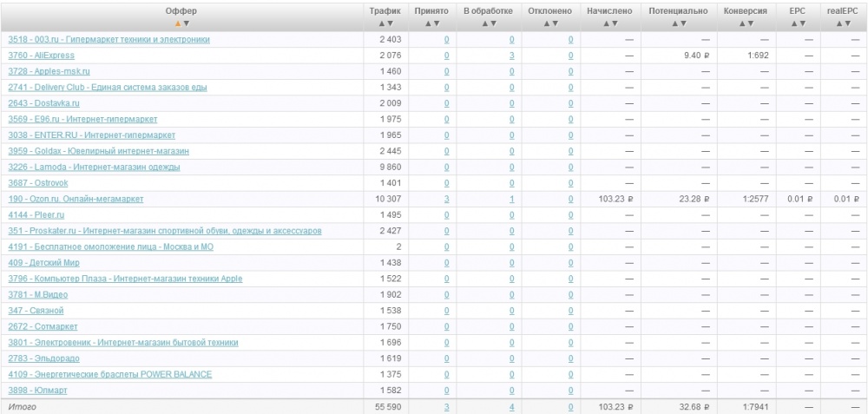The height and width of the screenshot is (414, 868).
Task: Open the 3226 - Lamoda offer
Action: pyautogui.click(x=94, y=168)
